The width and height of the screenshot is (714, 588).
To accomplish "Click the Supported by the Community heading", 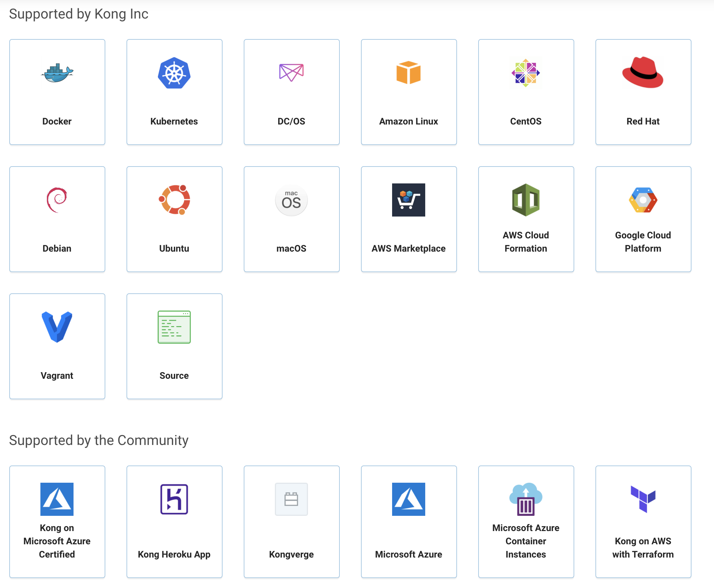I will [99, 440].
